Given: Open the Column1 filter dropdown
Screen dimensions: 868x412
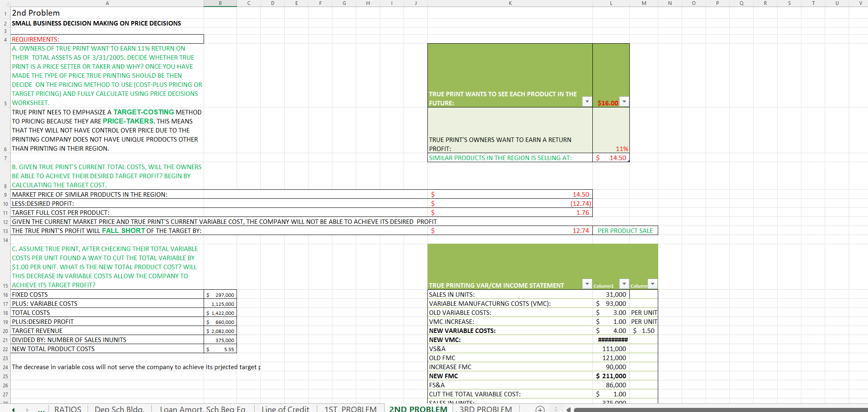Looking at the screenshot, I should coord(624,284).
